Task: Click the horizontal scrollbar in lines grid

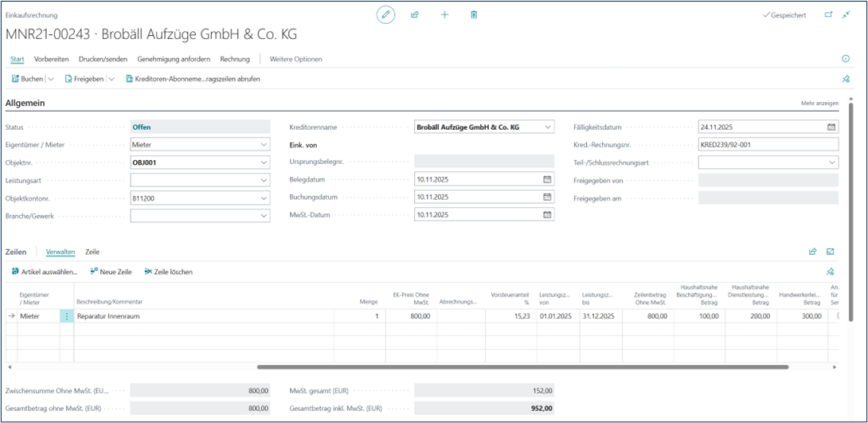Action: [522, 367]
